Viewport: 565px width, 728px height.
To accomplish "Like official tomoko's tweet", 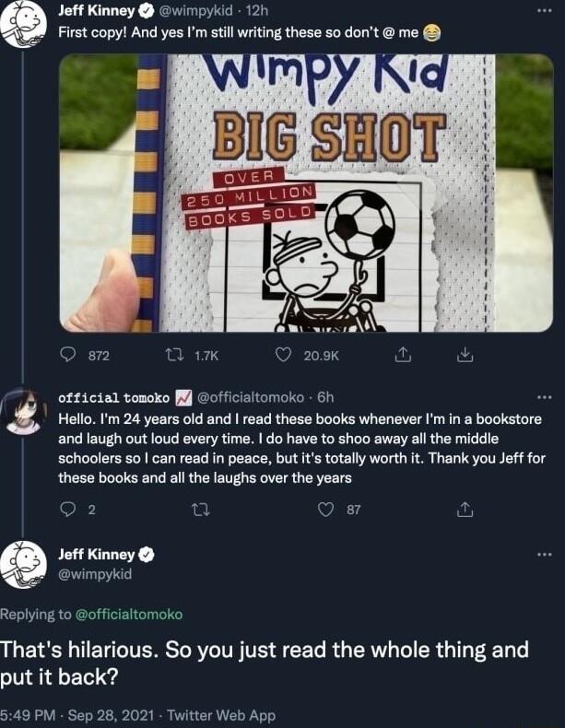I will pyautogui.click(x=324, y=510).
